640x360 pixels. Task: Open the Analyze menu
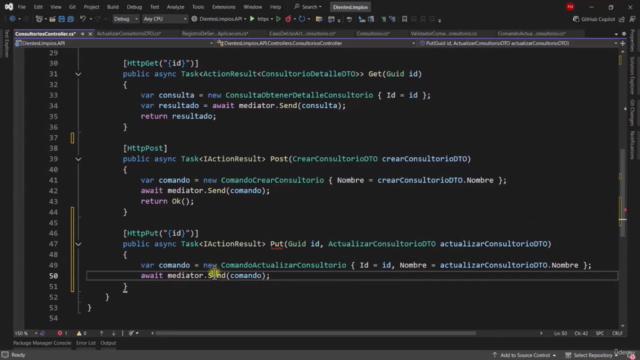(176, 7)
